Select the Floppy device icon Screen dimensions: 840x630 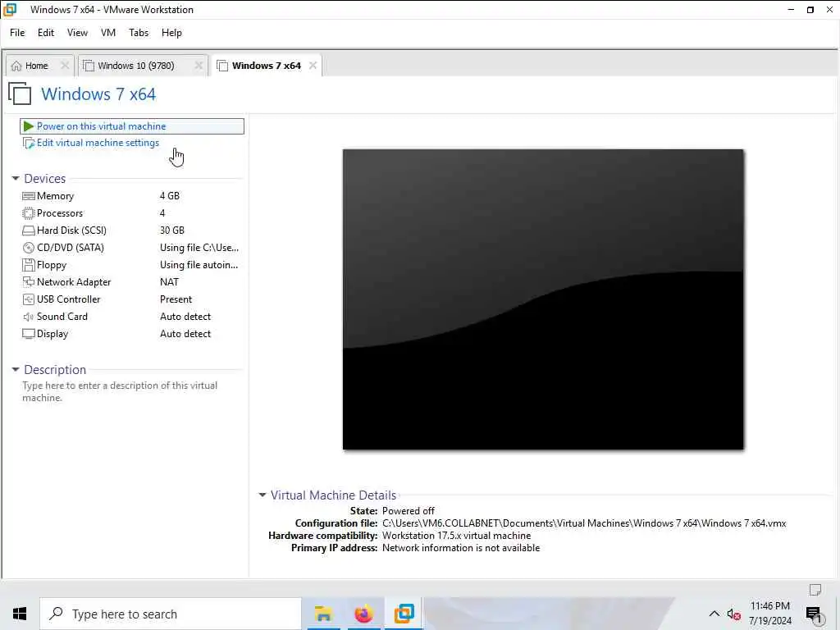tap(29, 265)
